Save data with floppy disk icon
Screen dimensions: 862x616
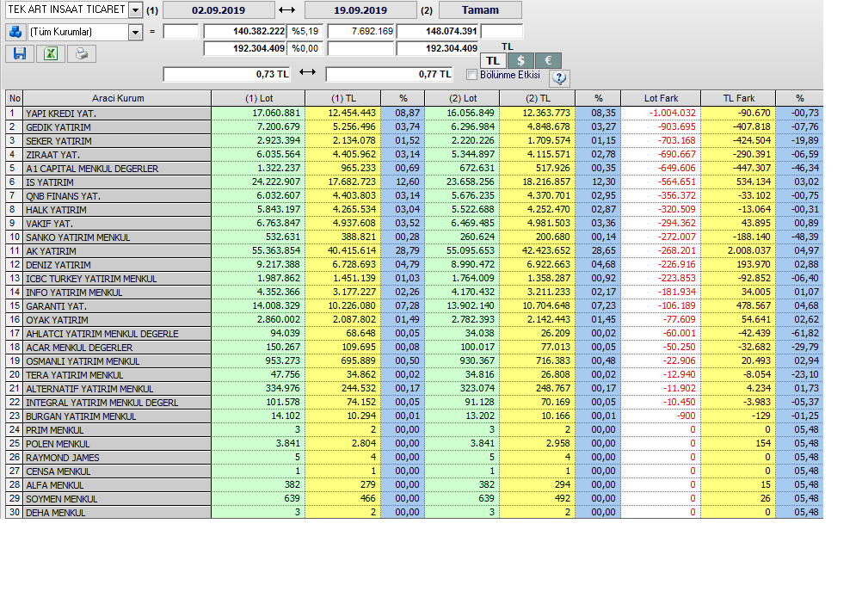click(20, 53)
